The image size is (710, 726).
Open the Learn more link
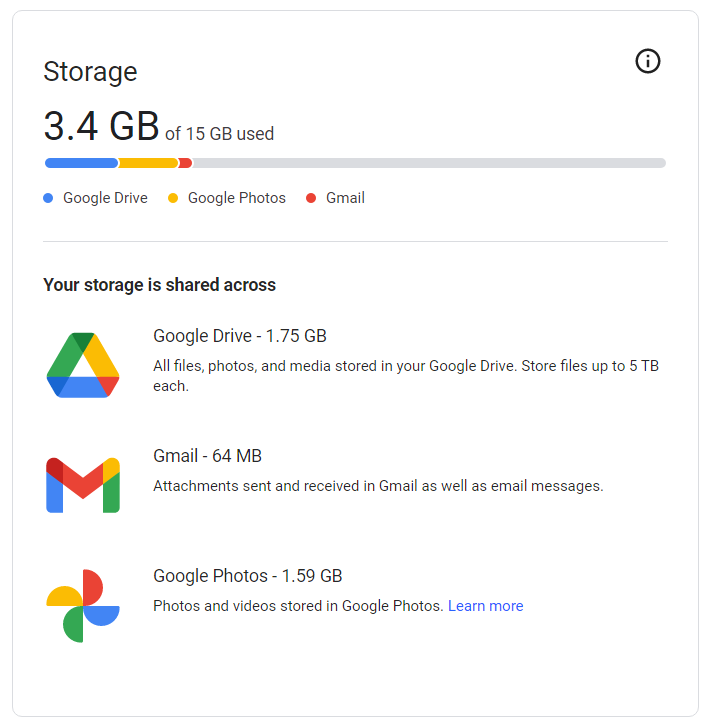(x=485, y=606)
